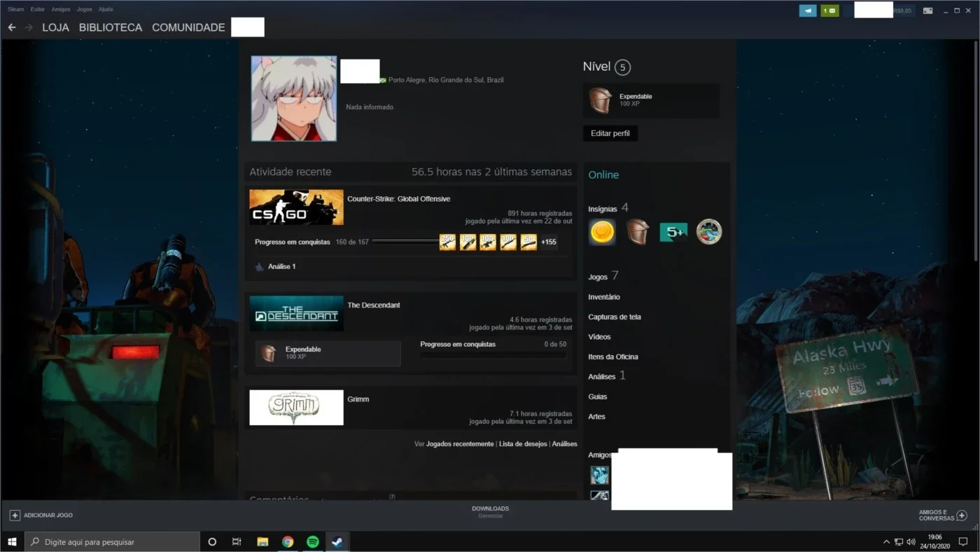980x552 pixels.
Task: Open the profile avatar picture
Action: tap(294, 99)
